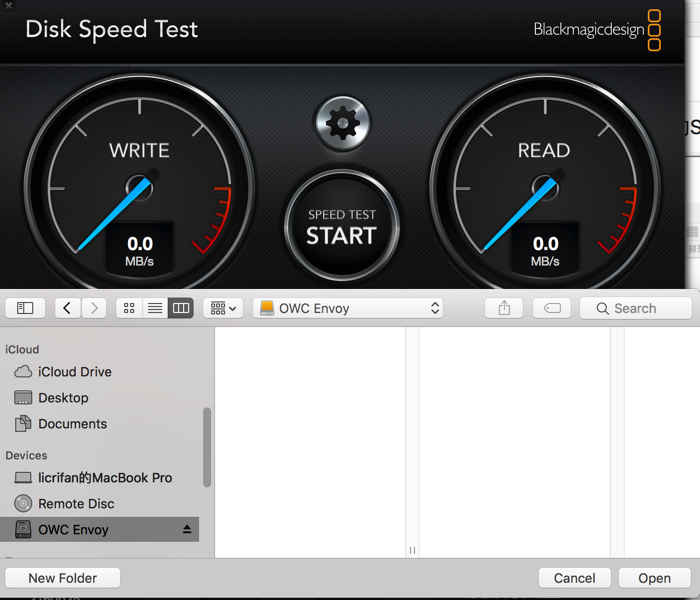Select Remote Disc in sidebar
This screenshot has width=700, height=600.
point(100,504)
